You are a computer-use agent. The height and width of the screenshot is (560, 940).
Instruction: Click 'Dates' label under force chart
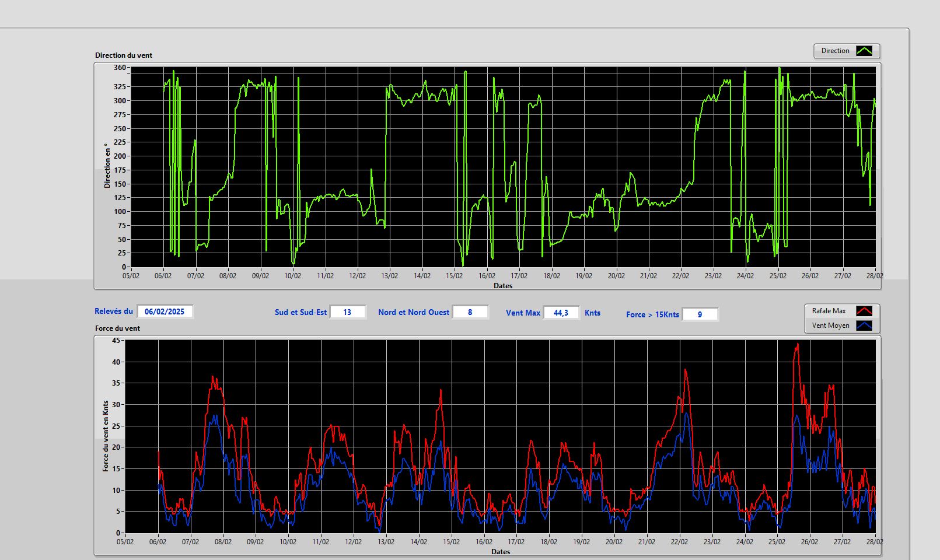point(501,552)
